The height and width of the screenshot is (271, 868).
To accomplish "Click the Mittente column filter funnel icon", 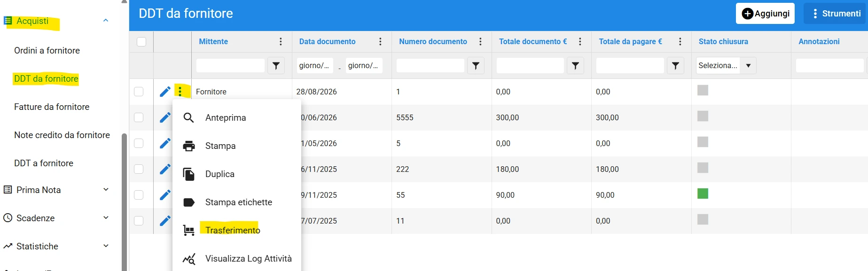I will point(276,66).
